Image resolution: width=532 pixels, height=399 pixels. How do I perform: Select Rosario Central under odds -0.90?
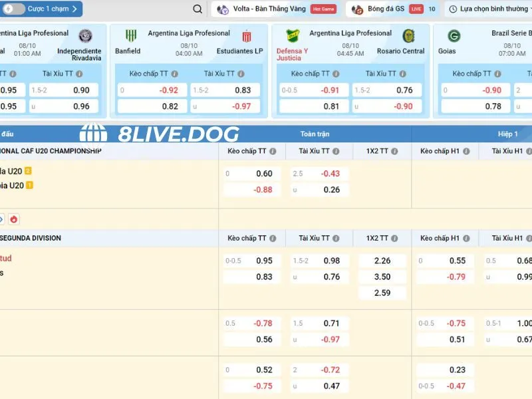tap(387, 106)
